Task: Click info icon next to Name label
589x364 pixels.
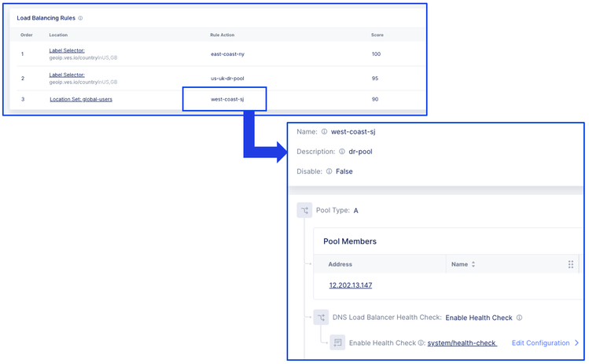Action: (324, 131)
